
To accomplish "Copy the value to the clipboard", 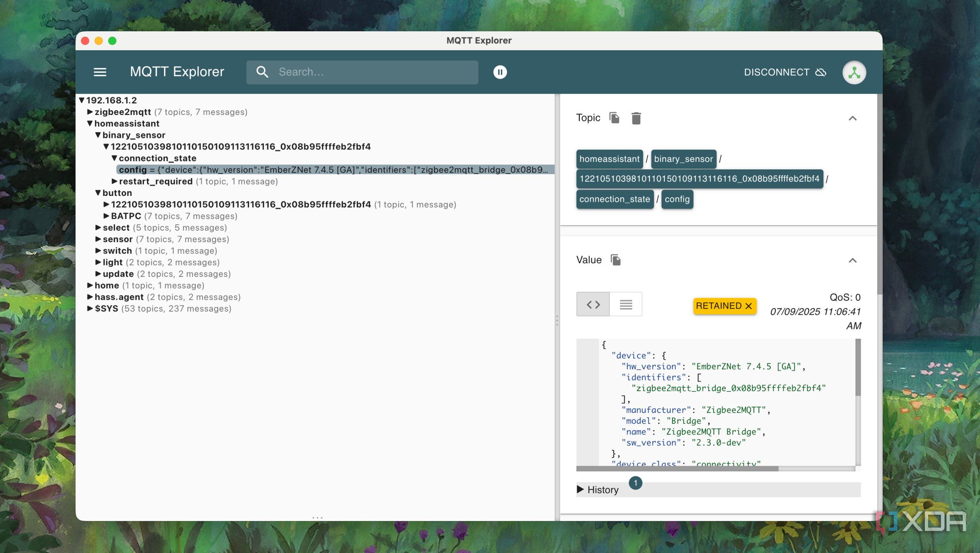I will pos(616,260).
